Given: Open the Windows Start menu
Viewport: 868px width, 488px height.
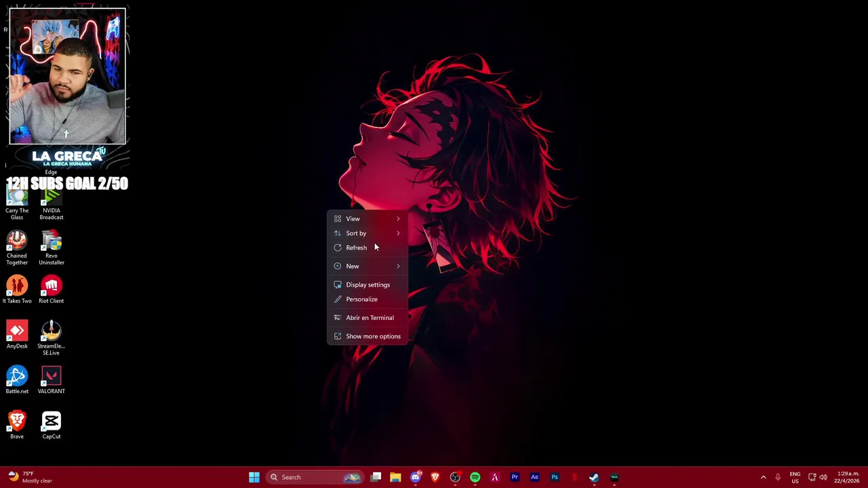Looking at the screenshot, I should pos(254,477).
